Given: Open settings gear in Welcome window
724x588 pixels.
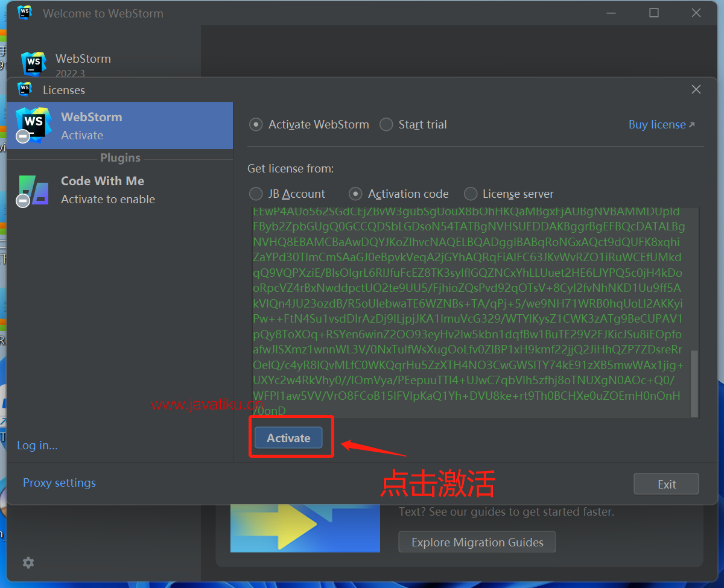Looking at the screenshot, I should click(28, 563).
